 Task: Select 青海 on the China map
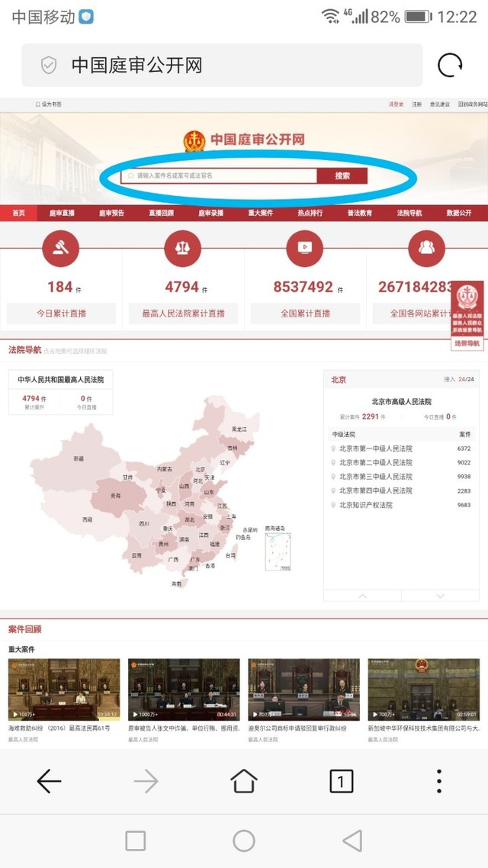[115, 496]
